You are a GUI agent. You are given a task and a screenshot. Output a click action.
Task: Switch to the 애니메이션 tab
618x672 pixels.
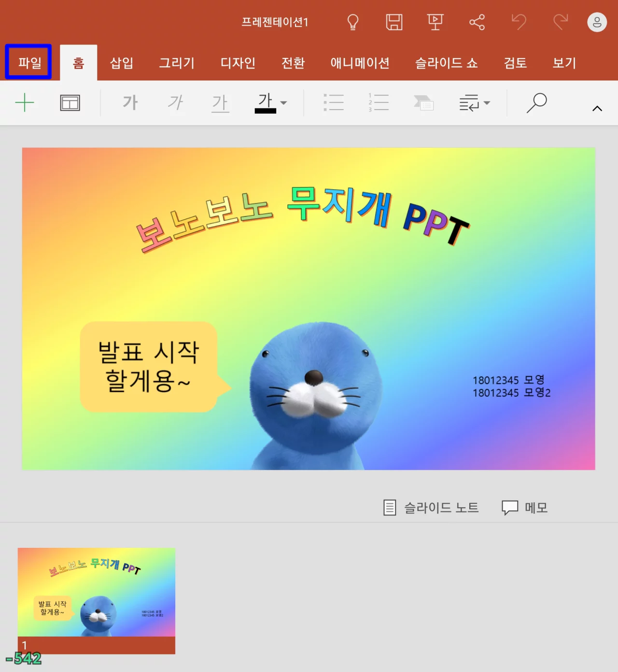click(x=360, y=63)
